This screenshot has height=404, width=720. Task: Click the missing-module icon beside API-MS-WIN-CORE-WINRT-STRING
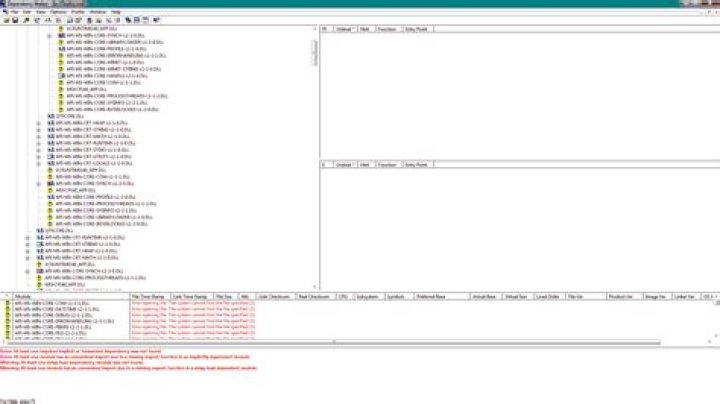(x=61, y=69)
